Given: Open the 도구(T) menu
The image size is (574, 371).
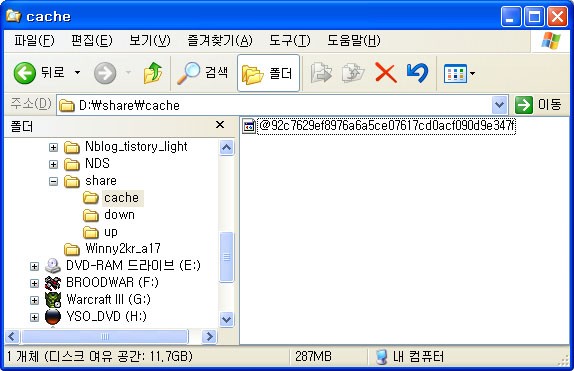Looking at the screenshot, I should point(290,40).
